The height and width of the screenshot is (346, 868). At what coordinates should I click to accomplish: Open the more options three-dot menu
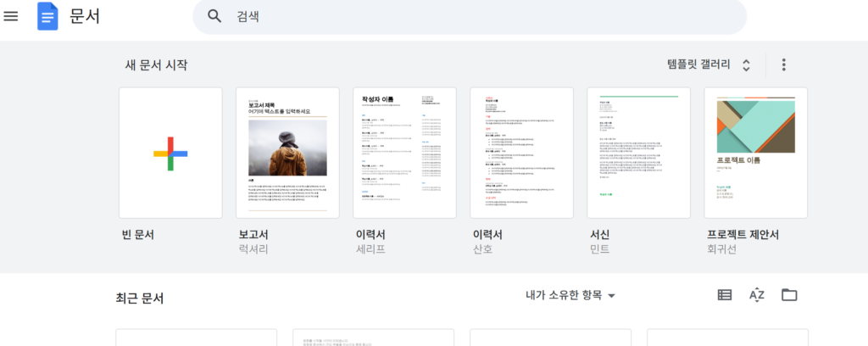click(x=783, y=65)
